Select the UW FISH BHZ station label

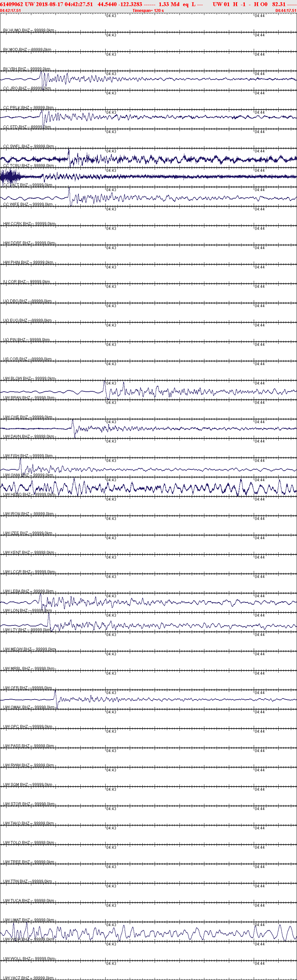pyautogui.click(x=28, y=456)
